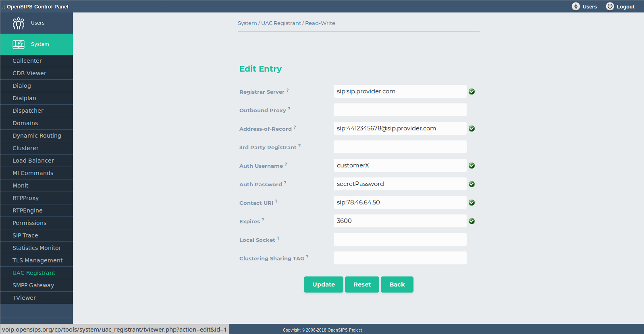The width and height of the screenshot is (644, 334).
Task: Click OpenSIPS Control Panel title
Action: 35,7
